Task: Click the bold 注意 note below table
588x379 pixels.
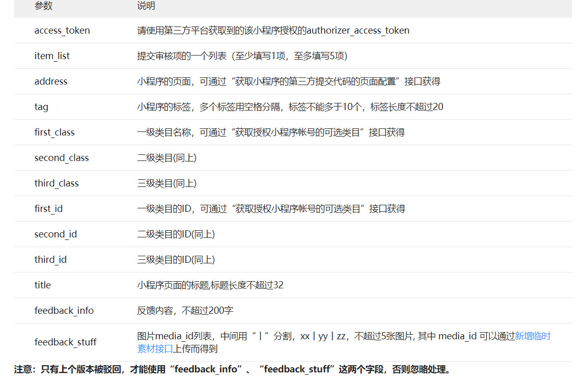Action: pyautogui.click(x=233, y=370)
